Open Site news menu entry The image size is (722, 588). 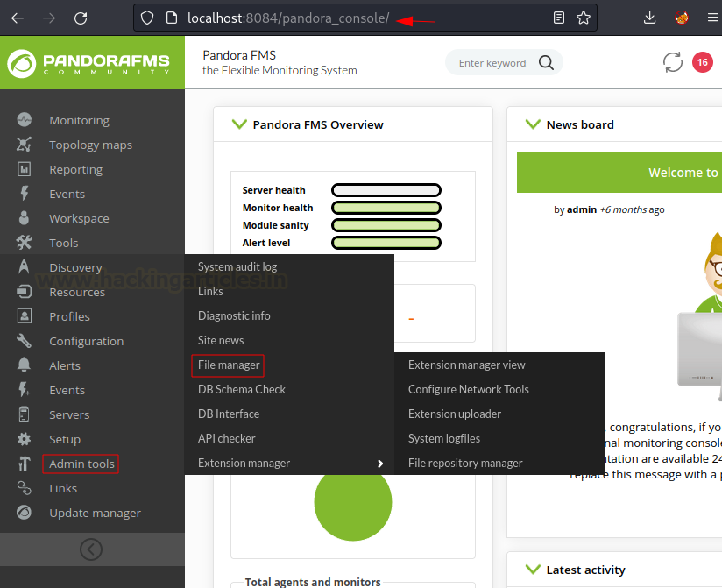coord(221,340)
